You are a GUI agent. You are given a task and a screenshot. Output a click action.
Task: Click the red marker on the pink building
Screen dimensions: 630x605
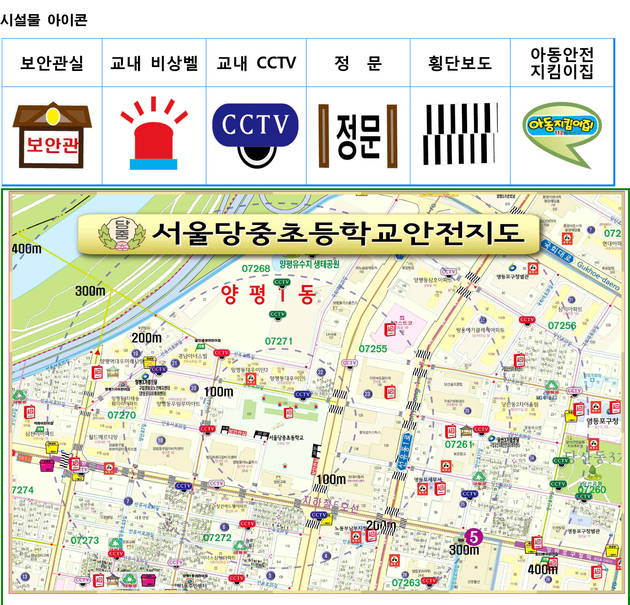[390, 329]
